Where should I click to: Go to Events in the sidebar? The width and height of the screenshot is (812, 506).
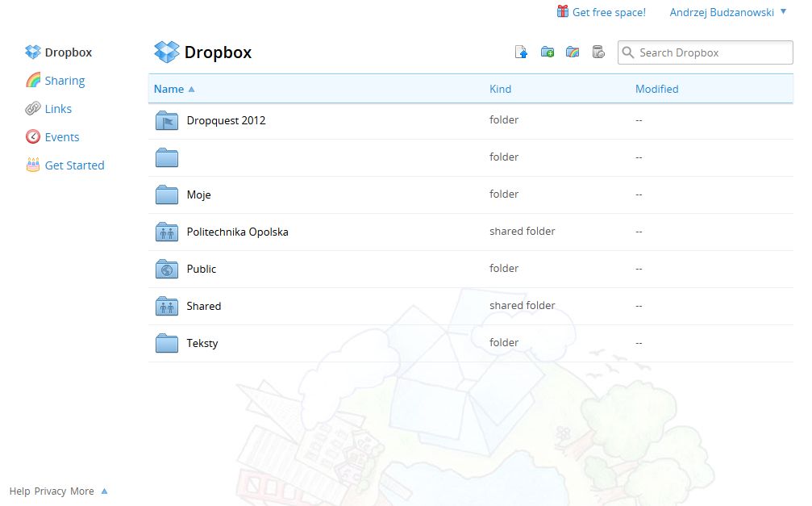pyautogui.click(x=61, y=137)
